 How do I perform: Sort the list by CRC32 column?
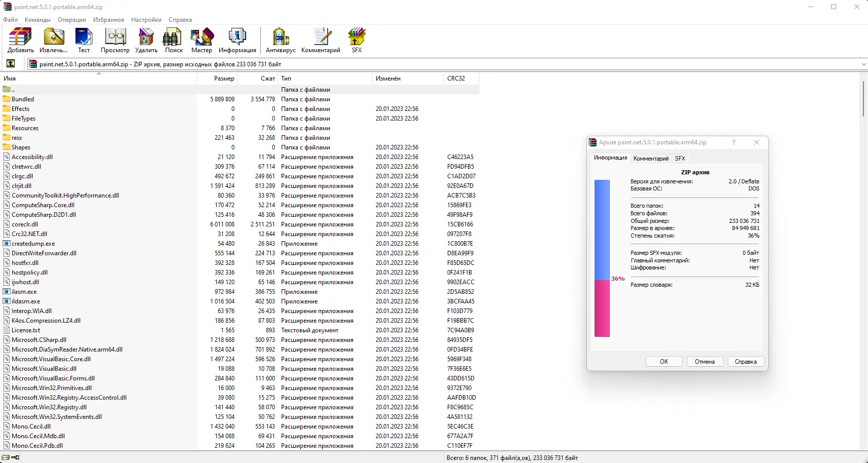tap(461, 79)
